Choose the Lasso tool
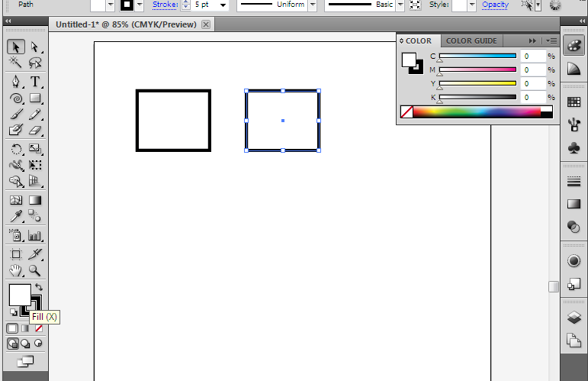Screen dimensions: 588x381 point(35,62)
